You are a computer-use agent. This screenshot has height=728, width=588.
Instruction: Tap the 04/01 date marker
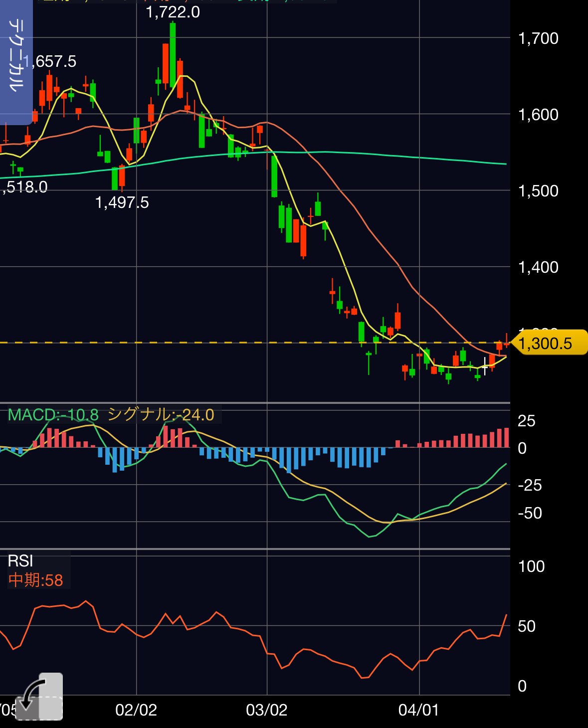point(419,710)
